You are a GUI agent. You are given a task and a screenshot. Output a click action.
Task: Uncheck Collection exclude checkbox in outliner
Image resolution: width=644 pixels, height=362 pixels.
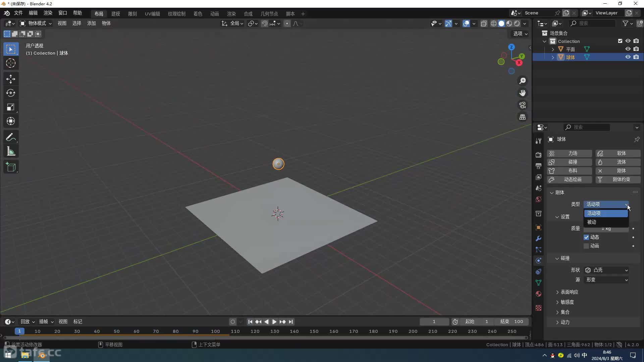[x=620, y=41]
